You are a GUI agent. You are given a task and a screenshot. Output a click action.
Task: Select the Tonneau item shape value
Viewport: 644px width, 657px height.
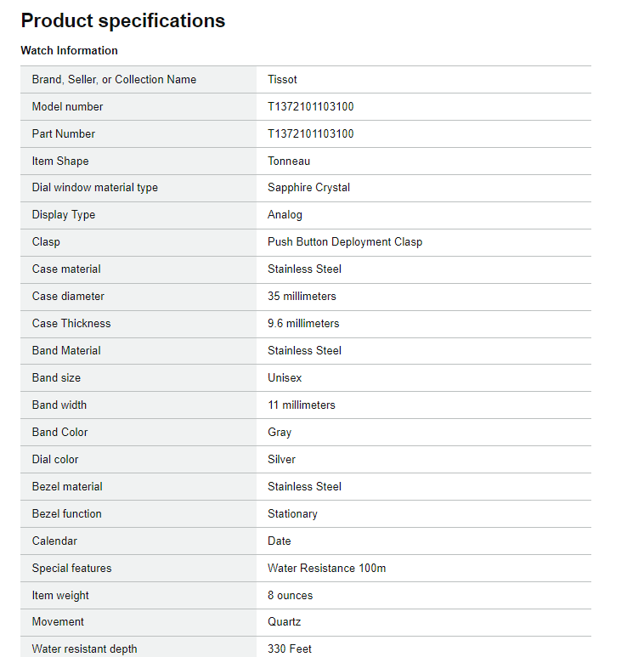pyautogui.click(x=290, y=161)
